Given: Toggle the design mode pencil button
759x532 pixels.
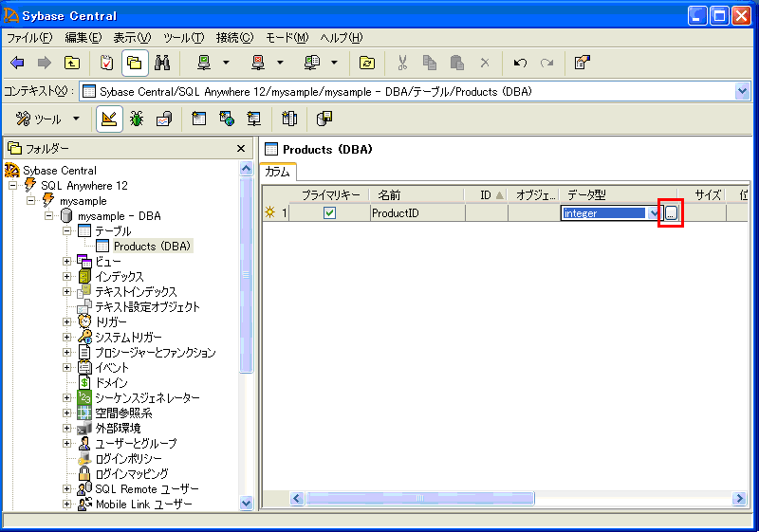Looking at the screenshot, I should (x=109, y=119).
